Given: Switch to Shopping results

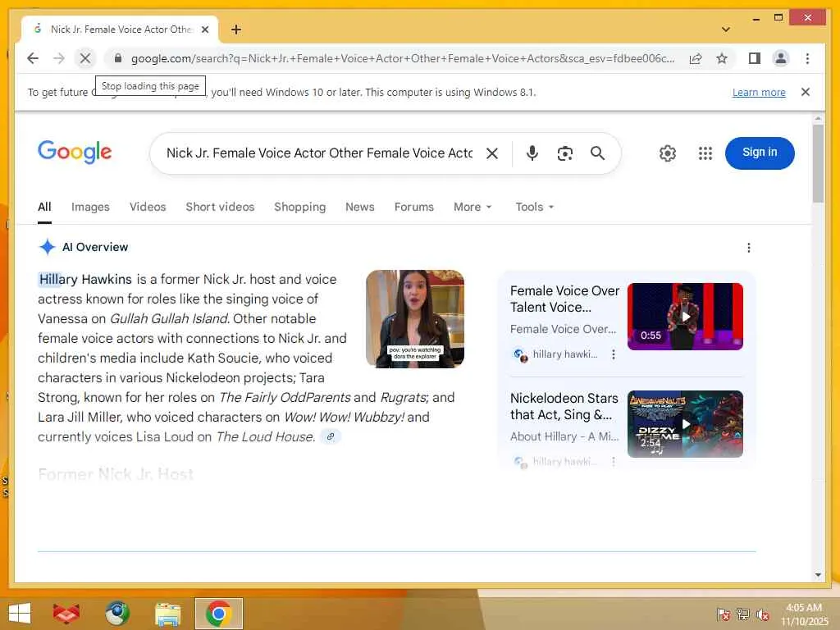Looking at the screenshot, I should point(300,207).
